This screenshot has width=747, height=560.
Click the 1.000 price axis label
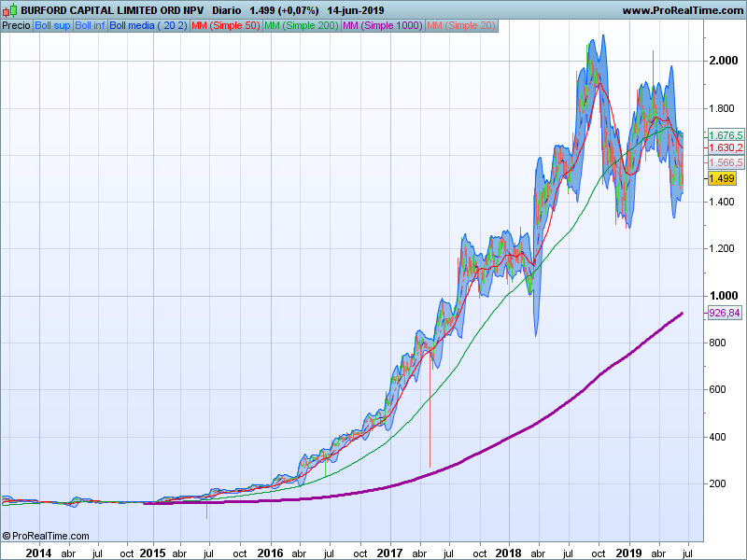pos(723,296)
